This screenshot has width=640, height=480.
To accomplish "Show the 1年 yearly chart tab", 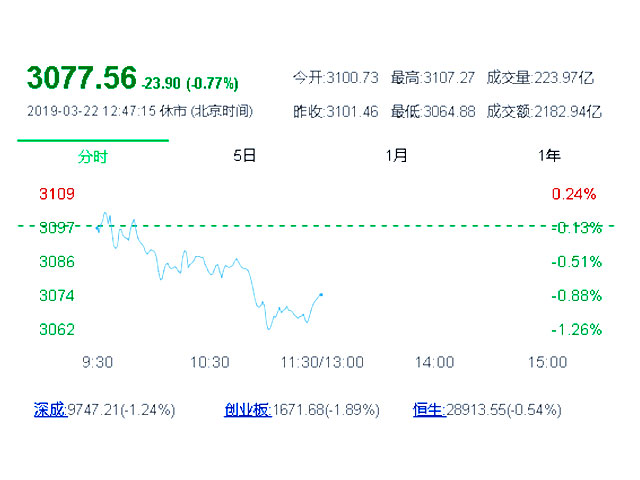I will [549, 155].
